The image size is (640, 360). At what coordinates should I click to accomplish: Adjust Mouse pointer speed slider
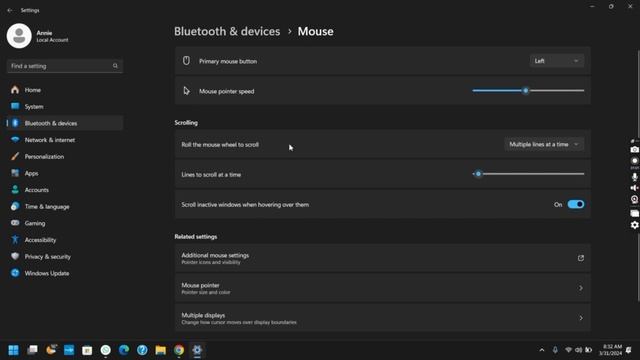[x=528, y=91]
